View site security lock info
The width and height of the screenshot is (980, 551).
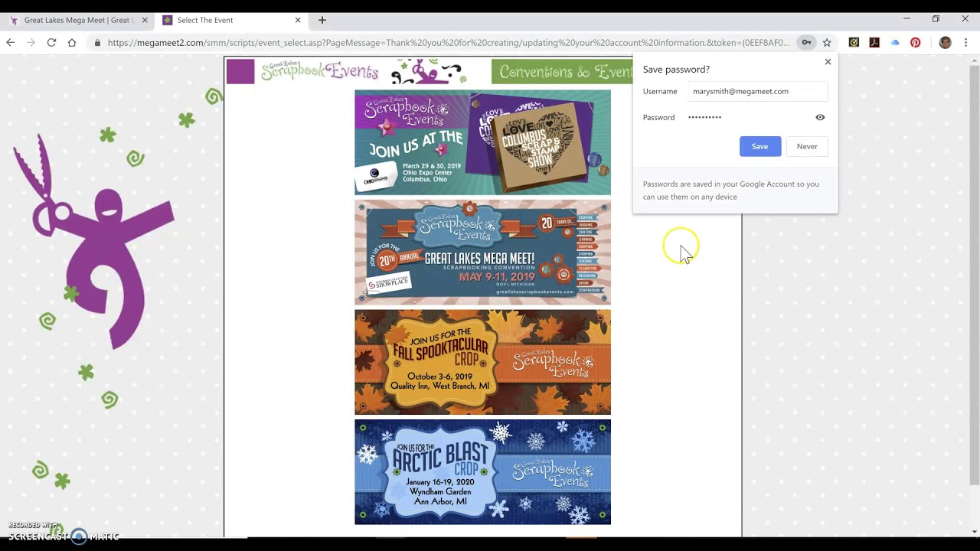tap(97, 43)
